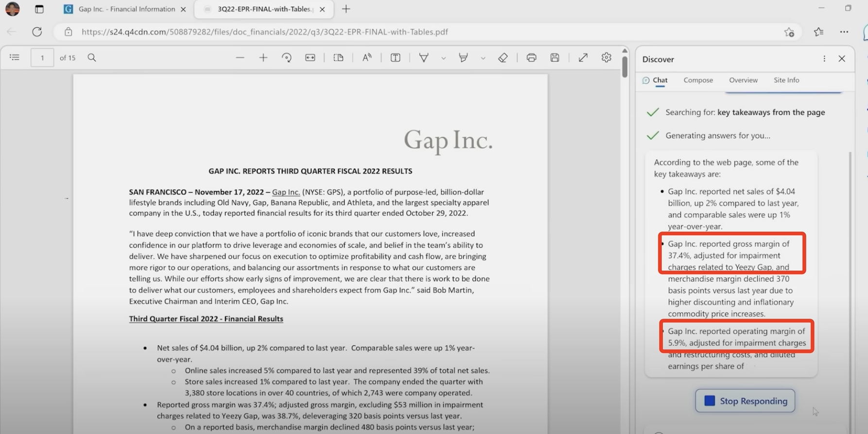View site information lock icon
This screenshot has height=434, width=868.
(69, 32)
